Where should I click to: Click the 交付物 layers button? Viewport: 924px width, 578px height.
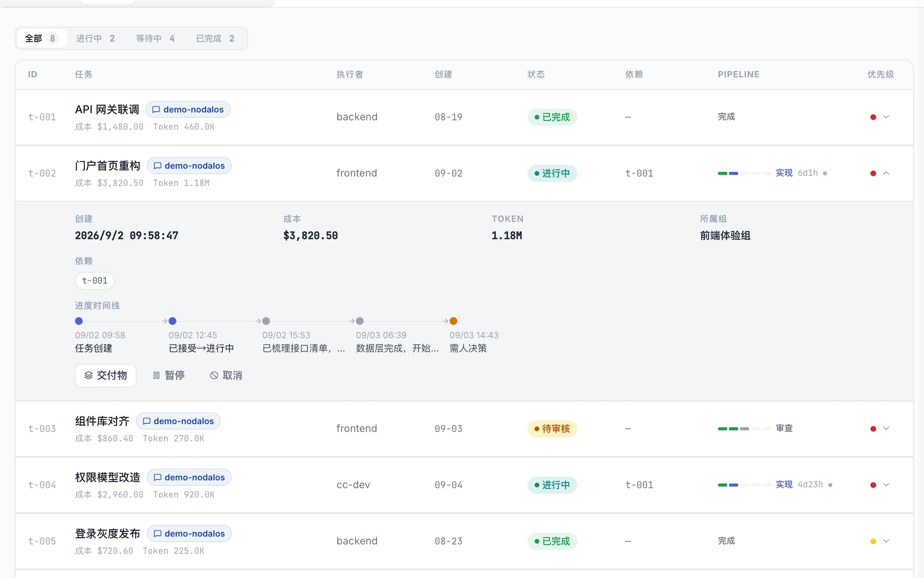[x=106, y=375]
